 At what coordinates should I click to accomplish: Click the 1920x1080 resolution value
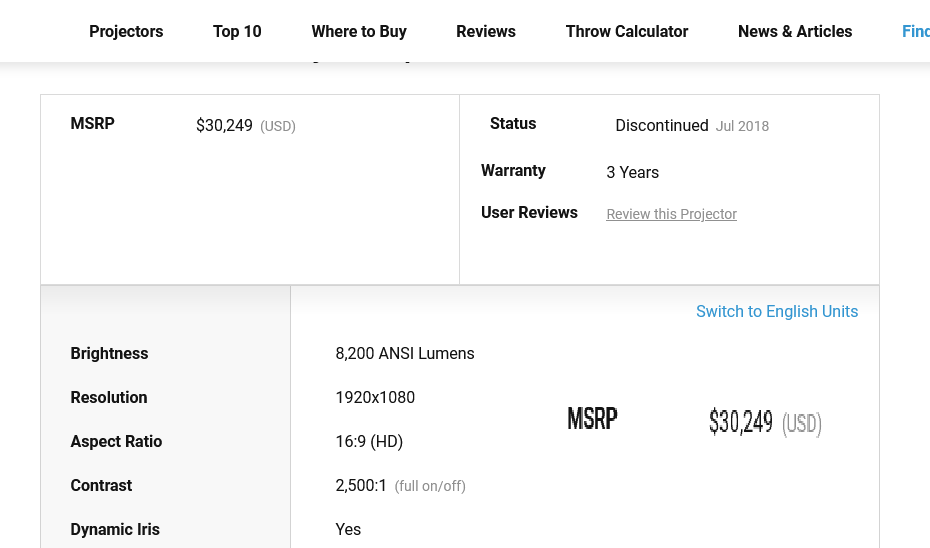tap(375, 397)
